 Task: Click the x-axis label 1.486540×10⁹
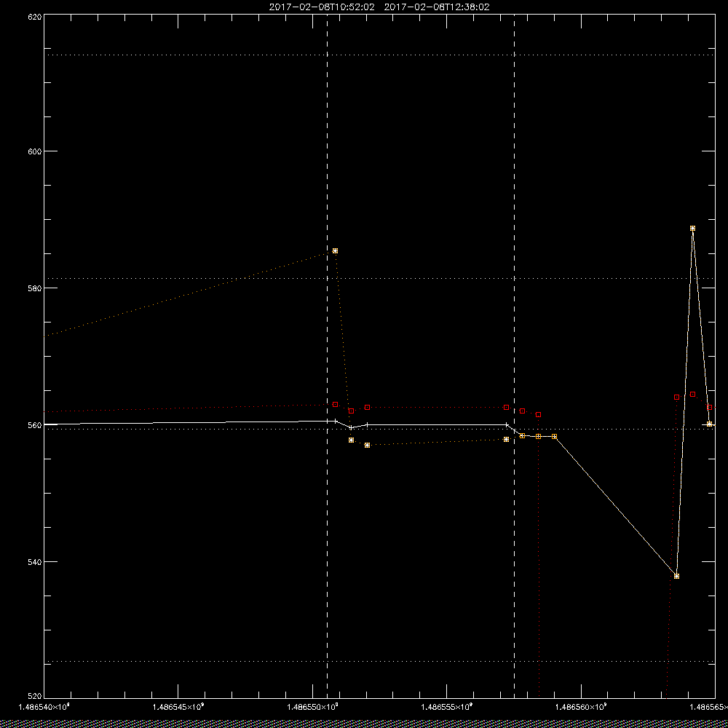pos(44,707)
